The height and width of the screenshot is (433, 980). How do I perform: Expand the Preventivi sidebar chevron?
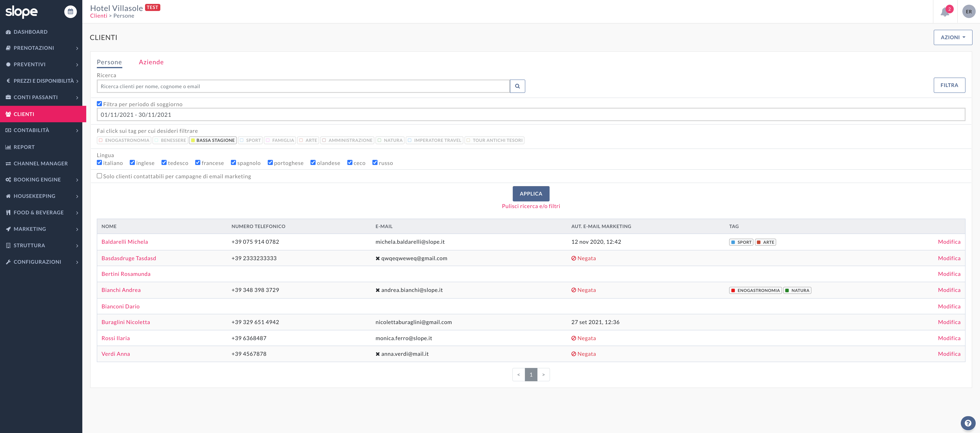[77, 65]
